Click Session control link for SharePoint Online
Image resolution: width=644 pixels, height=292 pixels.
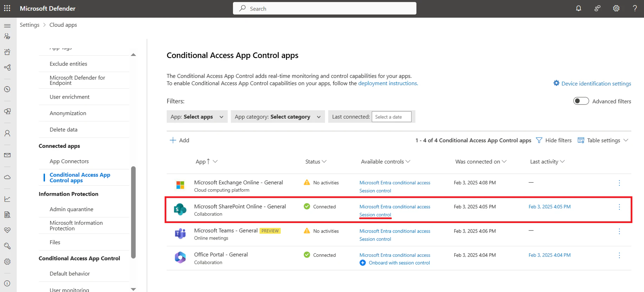pos(375,215)
